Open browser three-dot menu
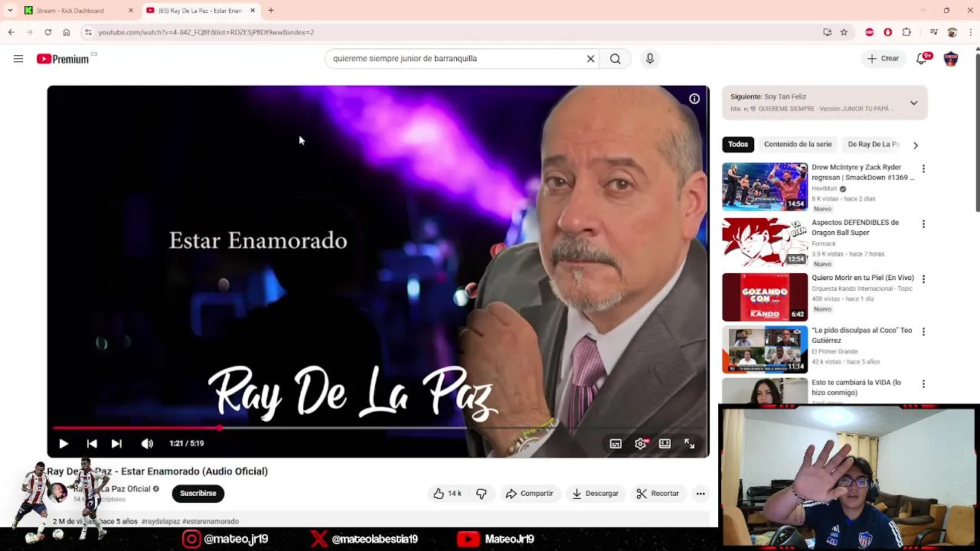This screenshot has height=551, width=980. [x=970, y=32]
